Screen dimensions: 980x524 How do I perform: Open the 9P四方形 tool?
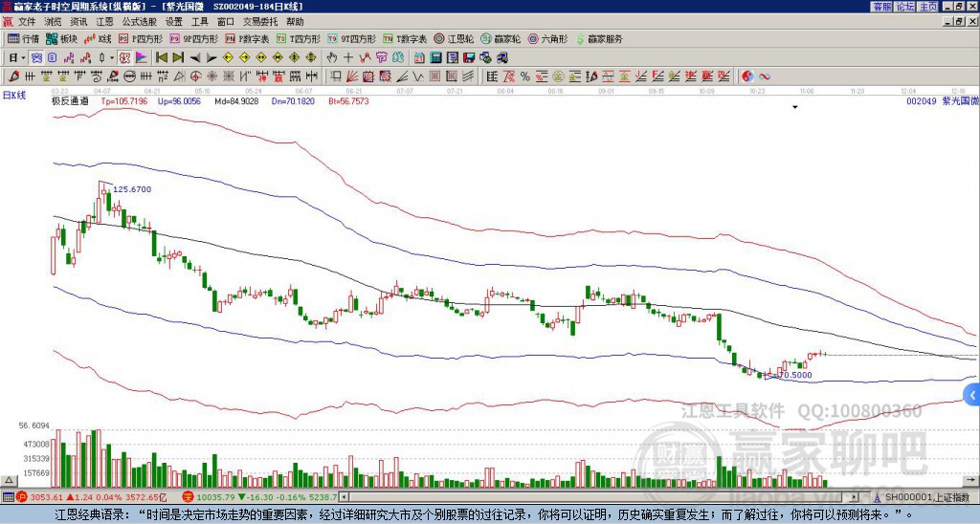click(193, 38)
